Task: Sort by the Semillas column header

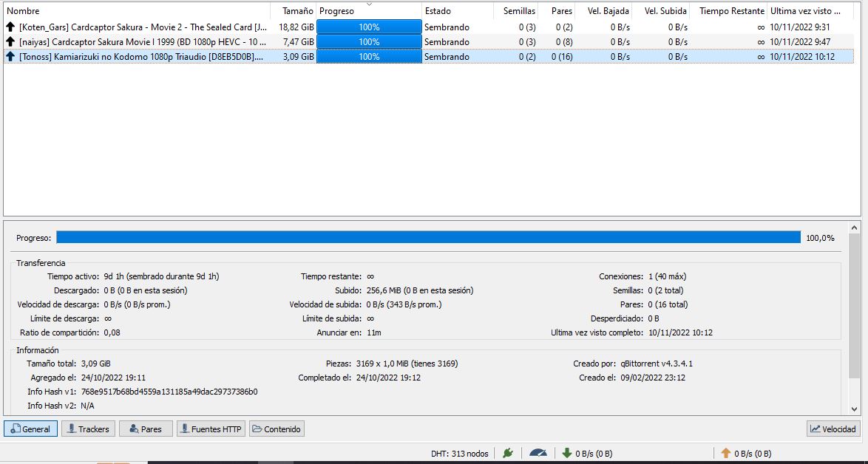Action: point(515,11)
